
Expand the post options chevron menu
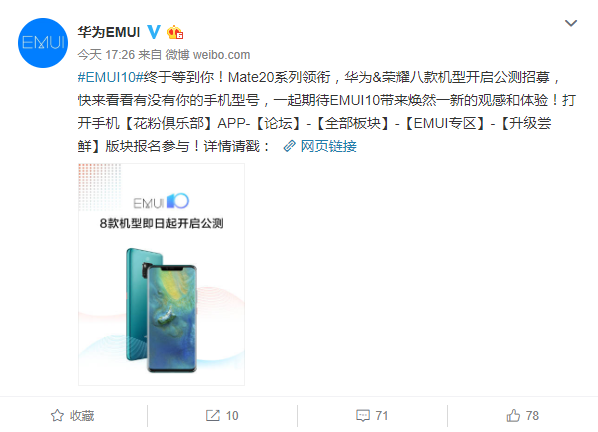coord(571,23)
